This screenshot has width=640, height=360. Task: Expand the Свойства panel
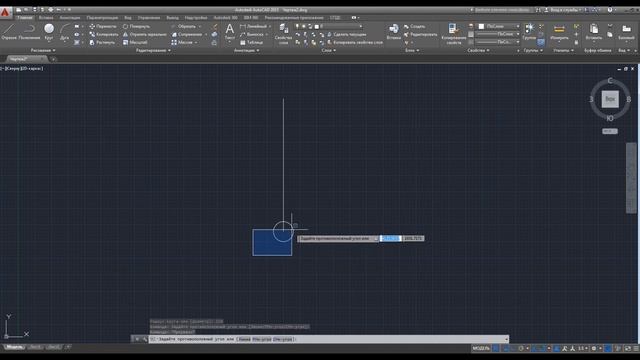click(x=478, y=50)
